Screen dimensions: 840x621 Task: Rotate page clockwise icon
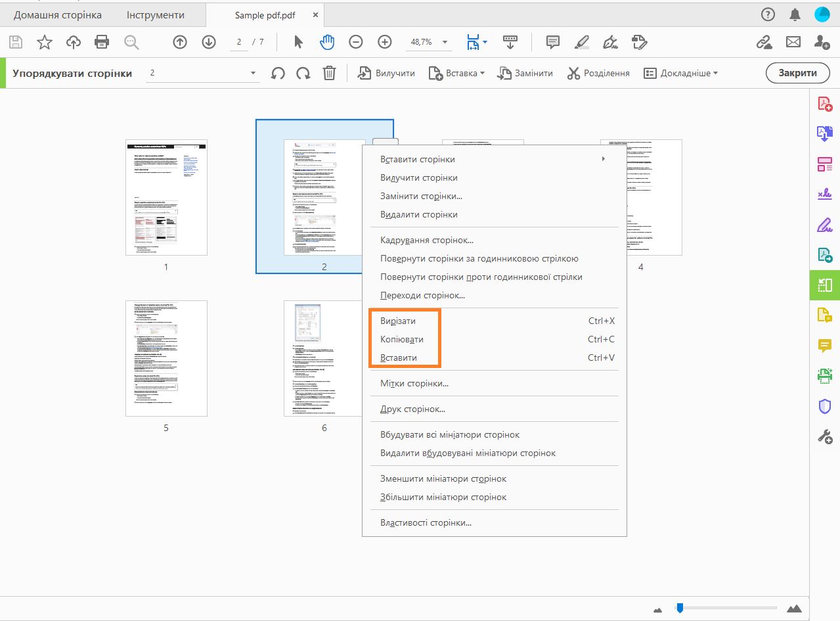(303, 73)
